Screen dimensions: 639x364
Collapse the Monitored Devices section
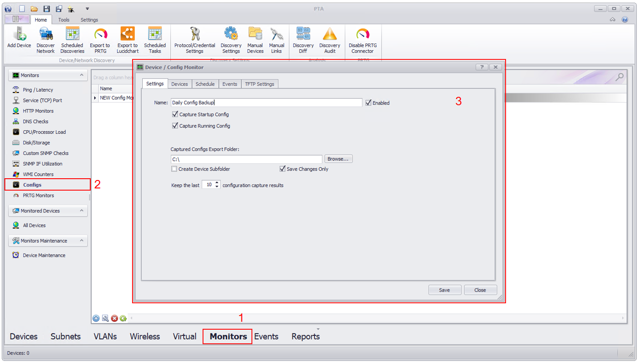click(81, 211)
